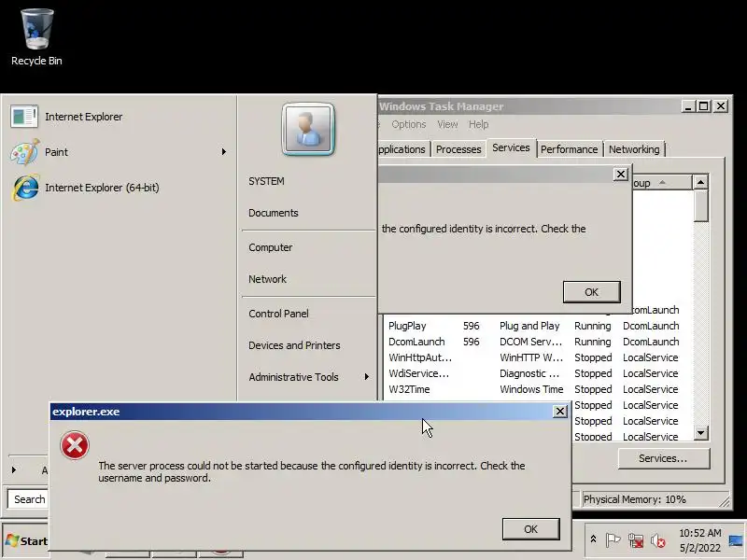The image size is (747, 560).
Task: Switch to the Performance tab
Action: tap(570, 149)
